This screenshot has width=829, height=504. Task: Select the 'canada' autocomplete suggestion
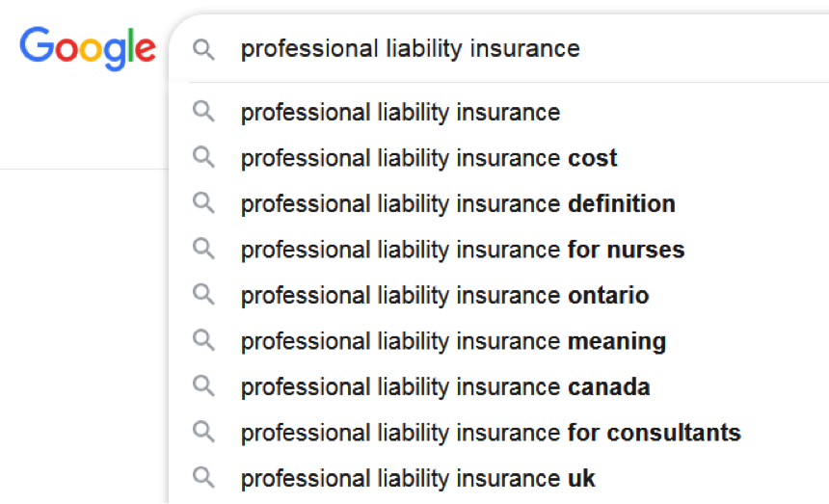pyautogui.click(x=445, y=387)
